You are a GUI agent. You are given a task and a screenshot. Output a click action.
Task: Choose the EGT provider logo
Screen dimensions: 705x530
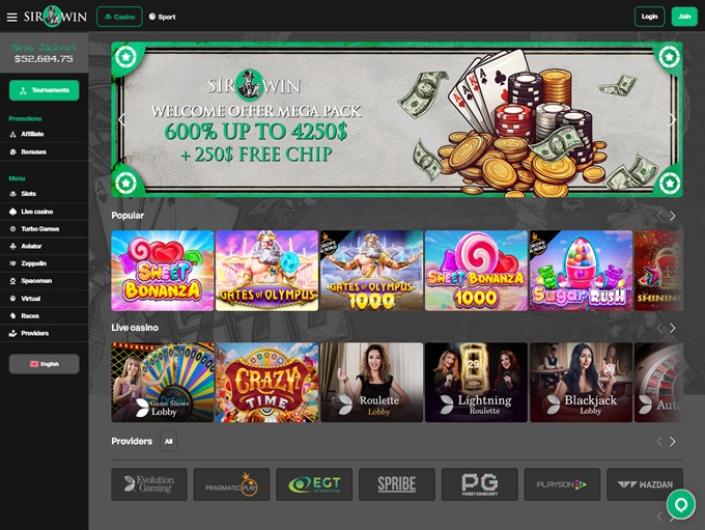[x=314, y=484]
